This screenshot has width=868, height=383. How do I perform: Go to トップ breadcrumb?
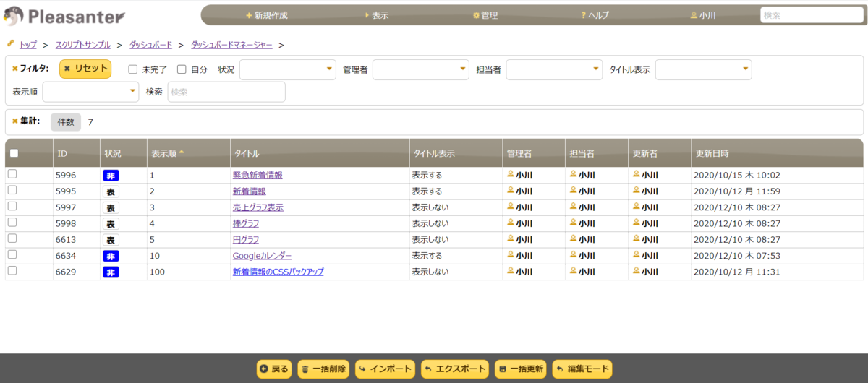[28, 45]
